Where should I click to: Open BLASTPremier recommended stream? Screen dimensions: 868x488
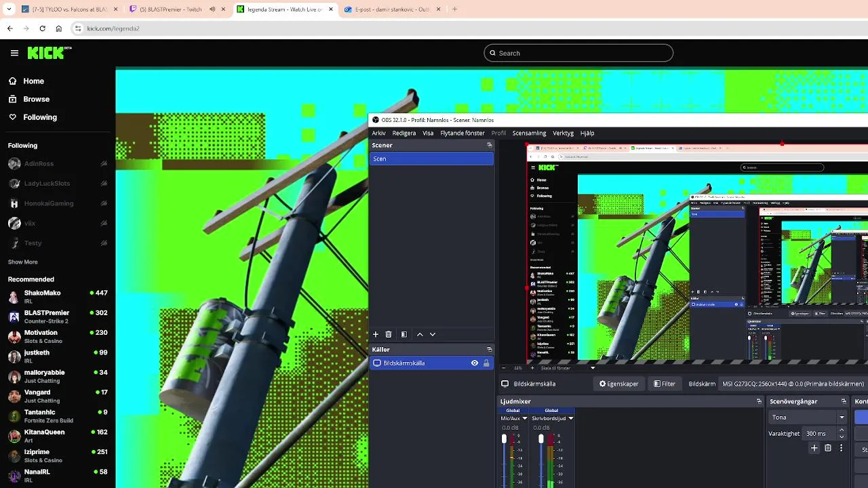point(58,317)
